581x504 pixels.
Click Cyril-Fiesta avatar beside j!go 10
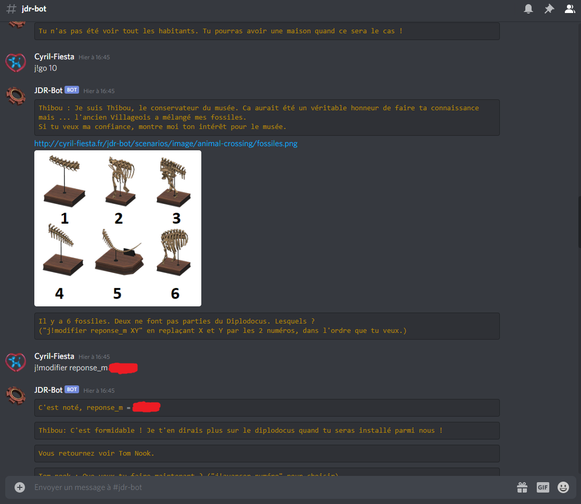[x=16, y=62]
